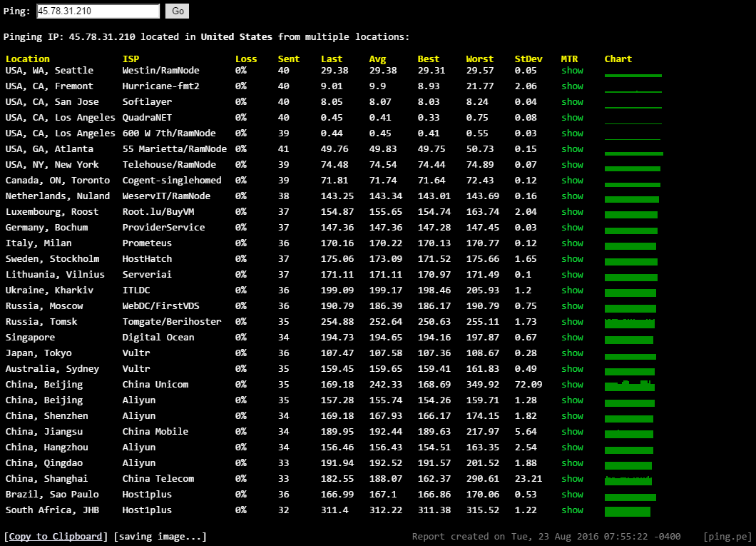Open MTR show link for San Jose Softlayer
The height and width of the screenshot is (546, 756).
pyautogui.click(x=572, y=102)
